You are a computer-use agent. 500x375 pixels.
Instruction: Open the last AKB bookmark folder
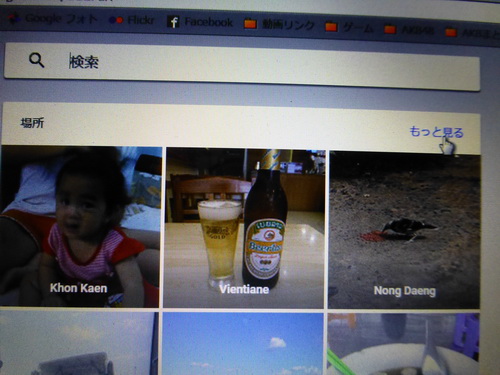coord(473,33)
